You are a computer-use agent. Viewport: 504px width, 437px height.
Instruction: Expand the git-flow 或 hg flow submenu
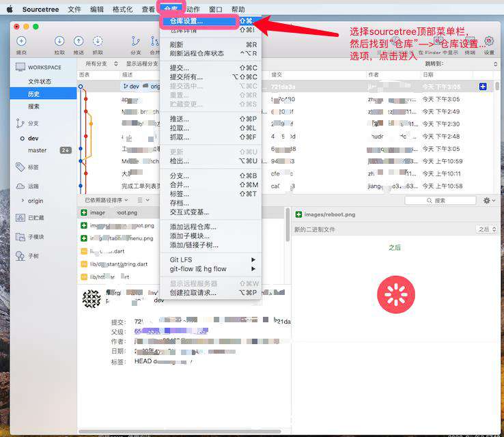point(210,269)
